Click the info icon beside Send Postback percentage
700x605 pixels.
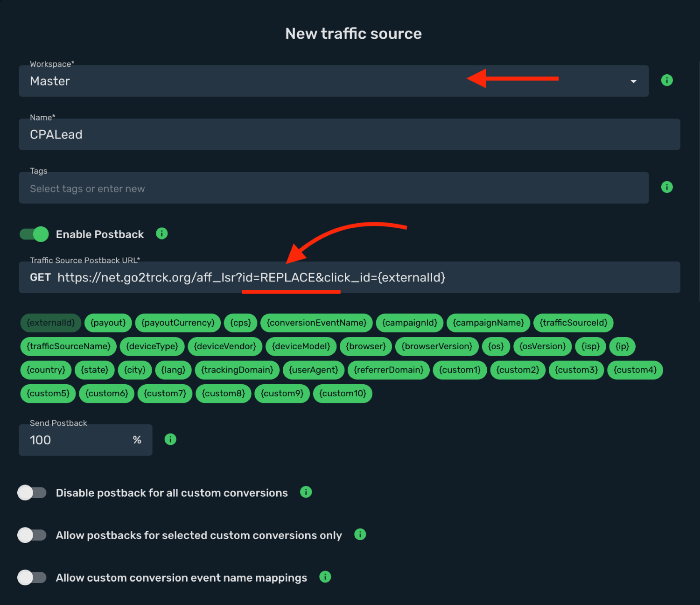(170, 439)
